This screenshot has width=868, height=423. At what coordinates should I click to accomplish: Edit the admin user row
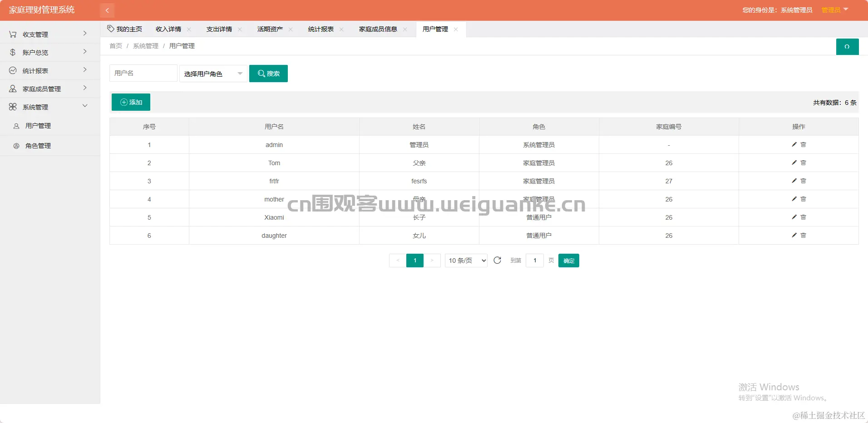coord(794,144)
